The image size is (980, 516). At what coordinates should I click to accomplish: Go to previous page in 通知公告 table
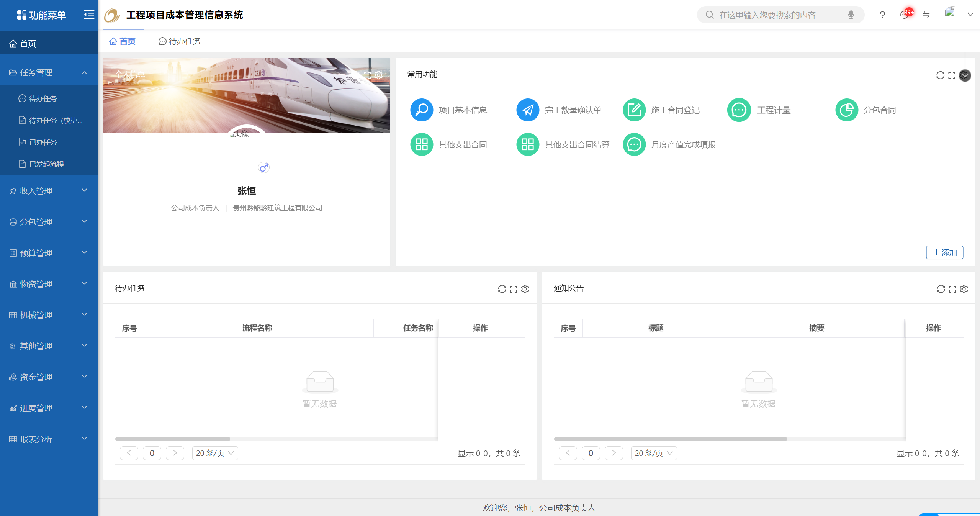click(568, 453)
